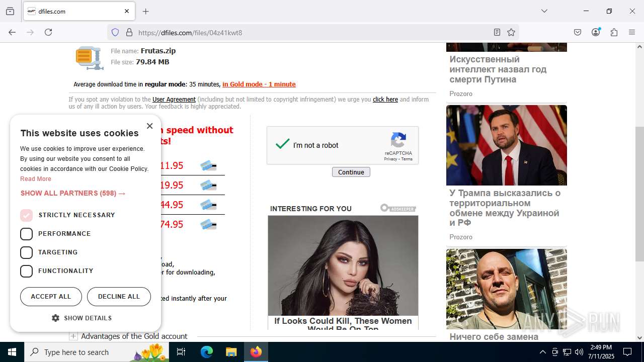Click payment card icon for 74.95 plan
Screen dimensions: 644x362
click(x=208, y=225)
